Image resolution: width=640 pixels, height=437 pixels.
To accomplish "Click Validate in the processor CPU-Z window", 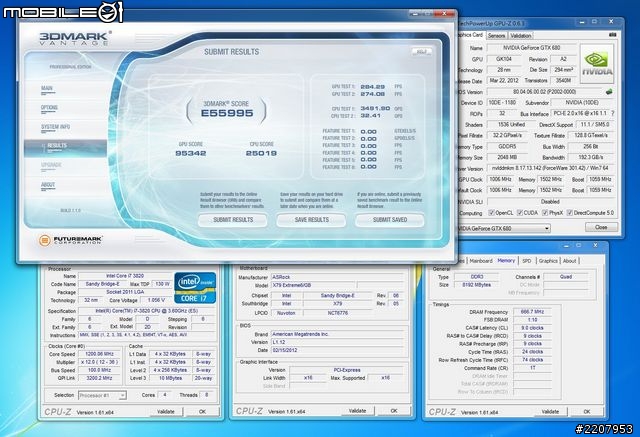I will pos(166,412).
